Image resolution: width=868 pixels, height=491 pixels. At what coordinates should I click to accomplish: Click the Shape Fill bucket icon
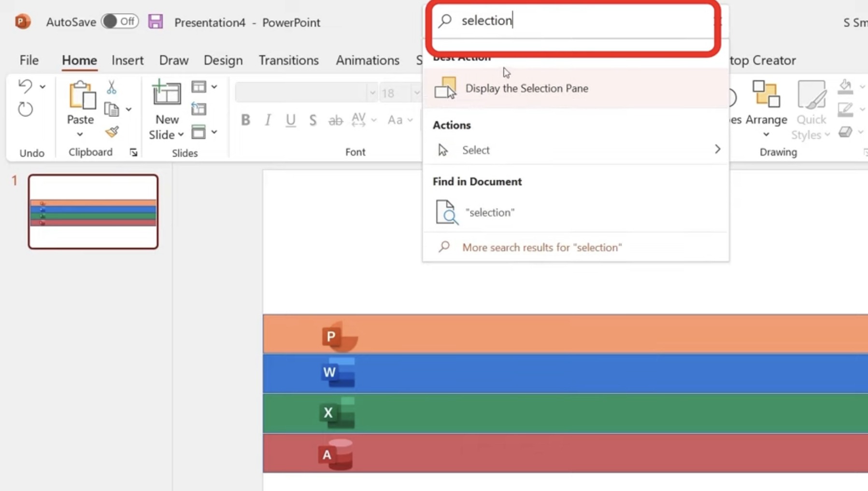click(x=845, y=87)
